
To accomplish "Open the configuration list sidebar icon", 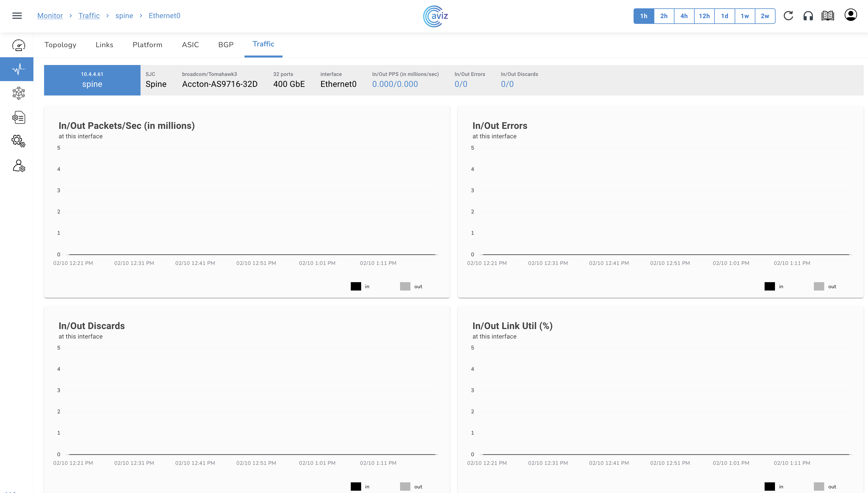I will point(18,117).
